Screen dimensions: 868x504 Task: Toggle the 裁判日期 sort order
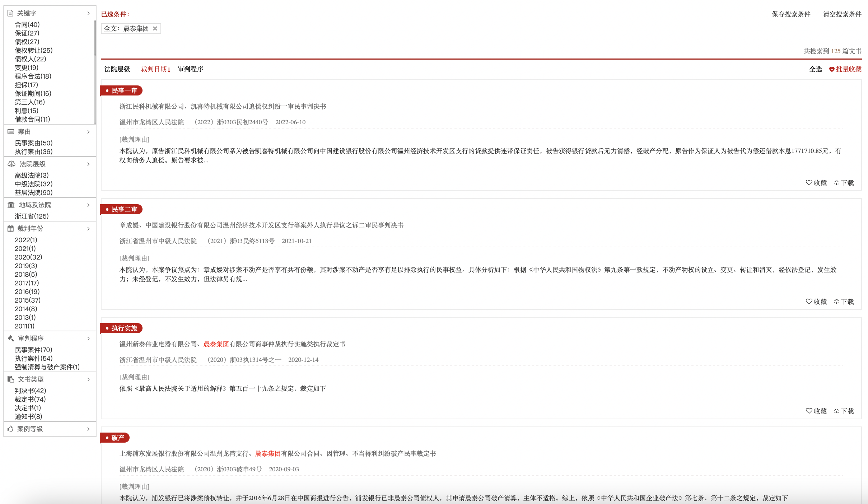click(155, 69)
